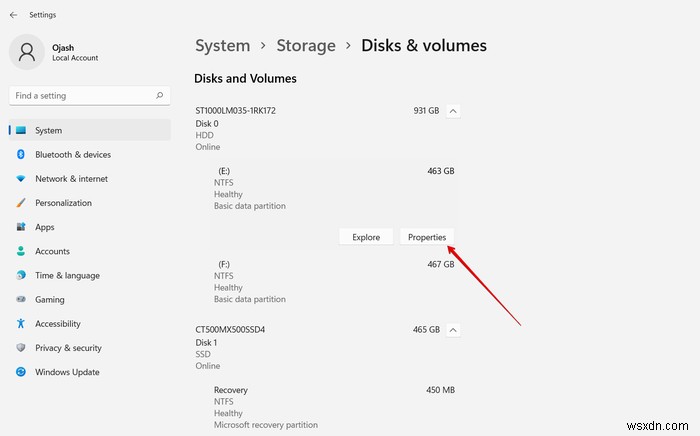Open Windows Update page
The image size is (700, 436).
pos(67,372)
